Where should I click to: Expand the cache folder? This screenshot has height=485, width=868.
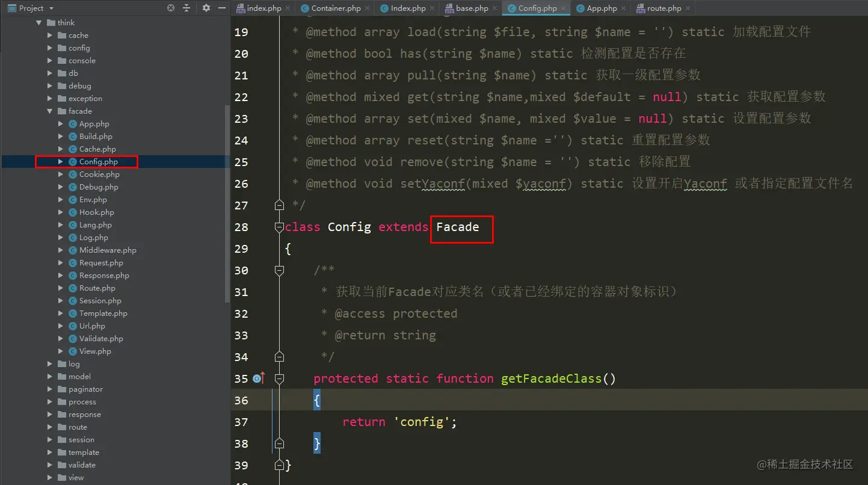[50, 36]
